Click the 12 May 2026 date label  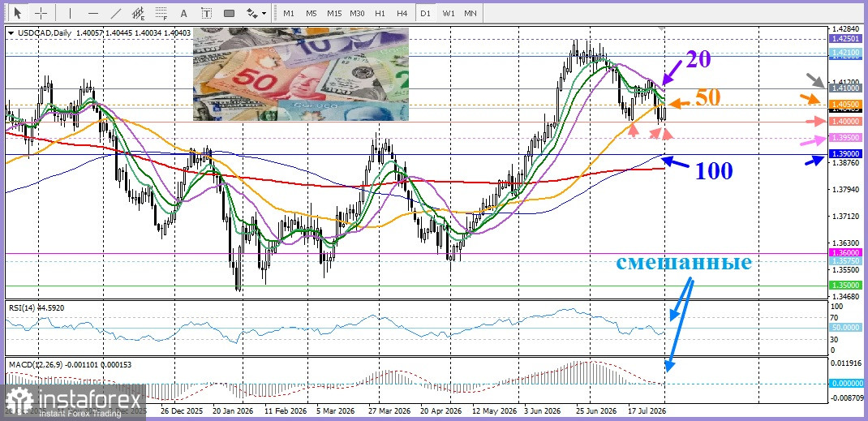(x=495, y=411)
